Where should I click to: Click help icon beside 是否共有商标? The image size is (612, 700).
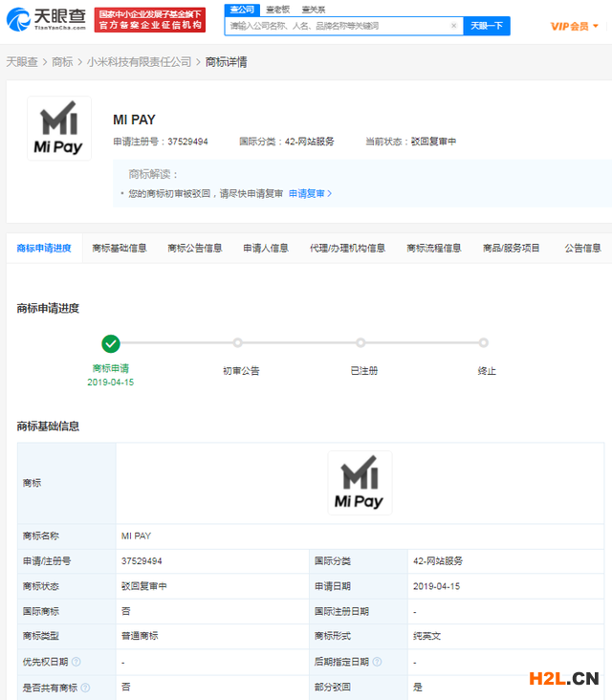coord(85,688)
